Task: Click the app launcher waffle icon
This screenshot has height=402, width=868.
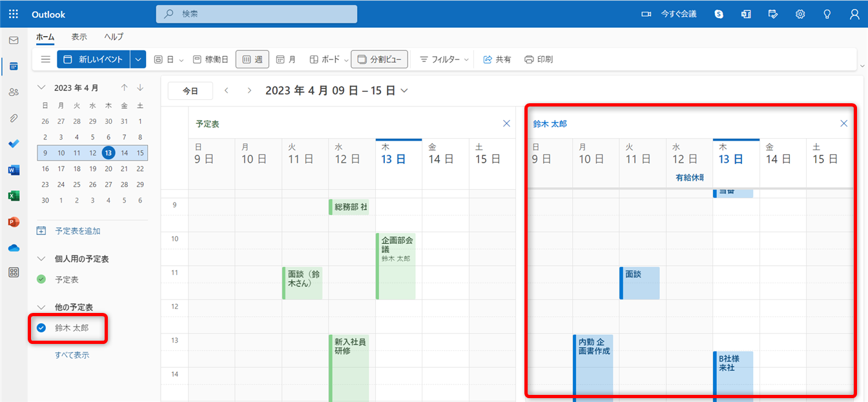Action: coord(14,14)
